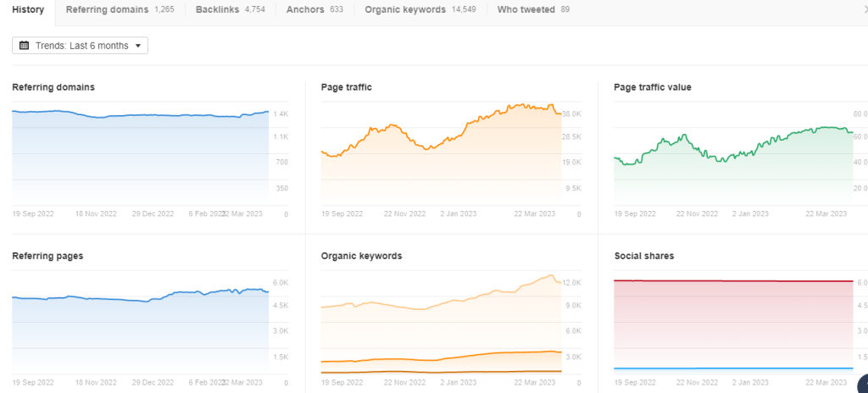Screen dimensions: 868x393
Task: Switch to the Referring domains tab
Action: pyautogui.click(x=120, y=9)
